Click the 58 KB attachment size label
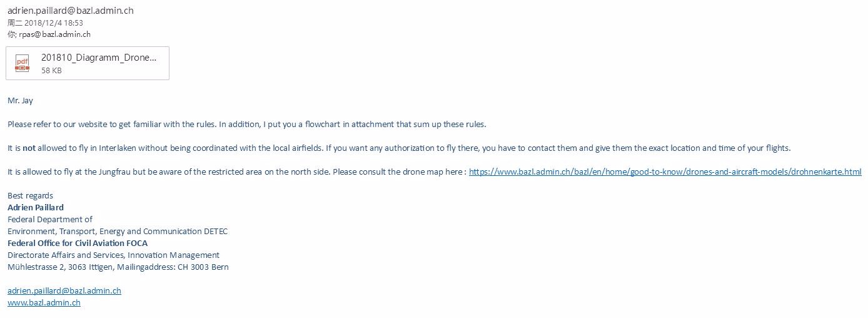868x318 pixels. (51, 71)
